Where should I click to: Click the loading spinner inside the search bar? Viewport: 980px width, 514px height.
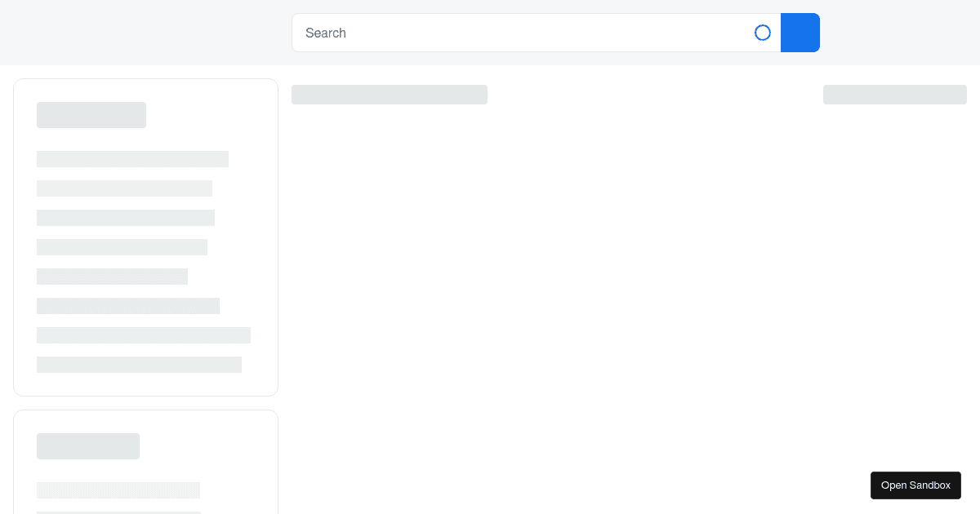tap(763, 33)
